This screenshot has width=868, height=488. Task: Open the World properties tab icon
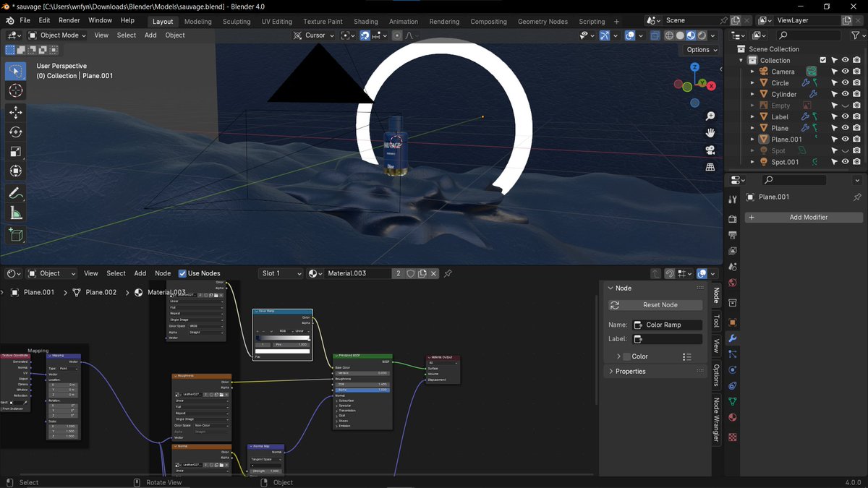tap(733, 283)
